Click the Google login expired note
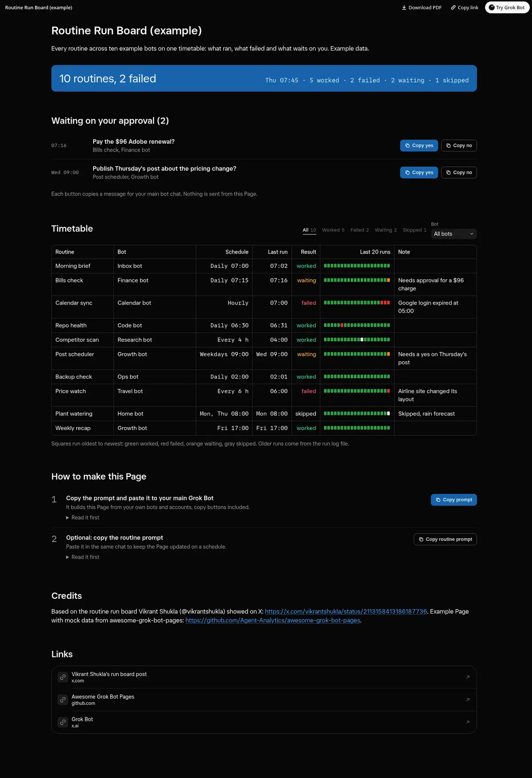Viewport: 532px width, 778px height. [428, 307]
